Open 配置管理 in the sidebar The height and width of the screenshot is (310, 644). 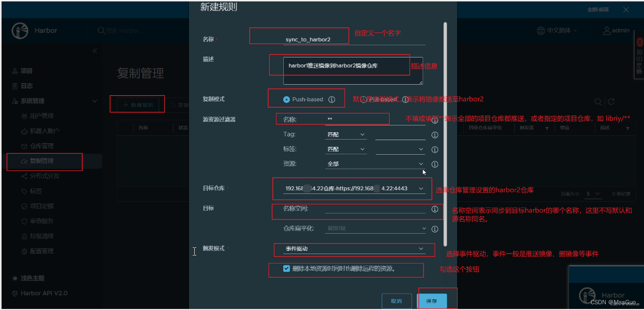click(41, 251)
